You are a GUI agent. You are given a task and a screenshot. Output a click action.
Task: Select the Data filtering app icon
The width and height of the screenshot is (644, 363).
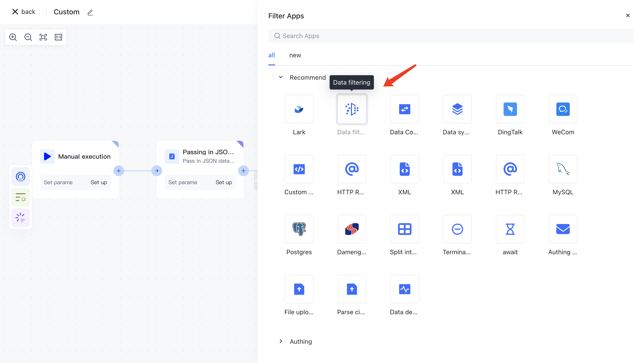(352, 109)
